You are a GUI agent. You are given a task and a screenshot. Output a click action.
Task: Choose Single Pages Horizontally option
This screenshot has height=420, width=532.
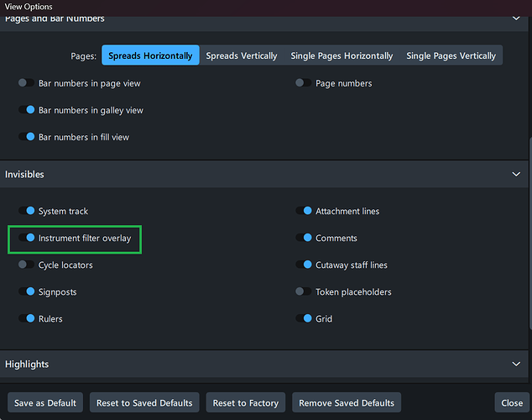click(342, 55)
